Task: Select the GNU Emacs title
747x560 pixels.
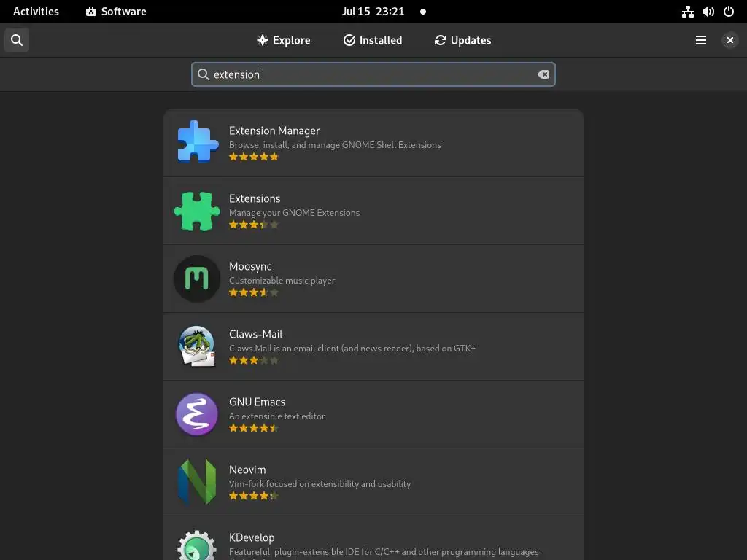Action: coord(257,402)
